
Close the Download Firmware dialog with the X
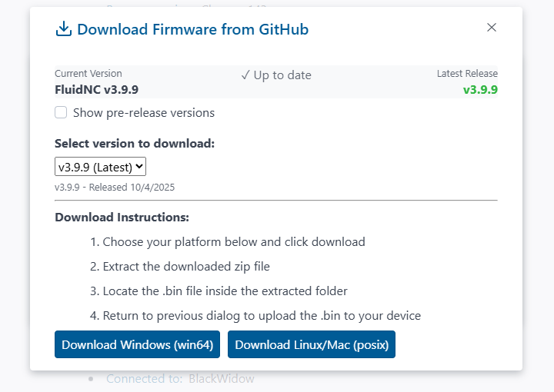tap(492, 28)
